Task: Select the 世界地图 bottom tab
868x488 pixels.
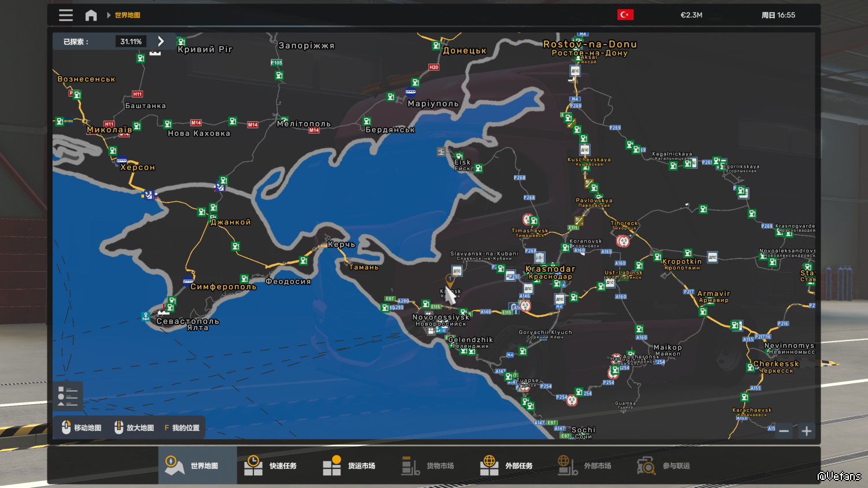Action: click(x=197, y=465)
